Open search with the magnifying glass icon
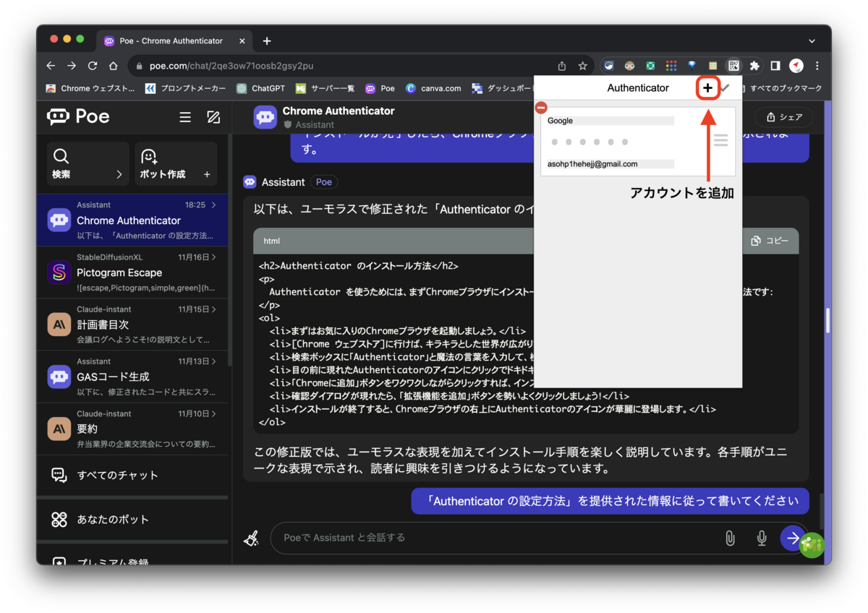868x613 pixels. click(x=61, y=155)
